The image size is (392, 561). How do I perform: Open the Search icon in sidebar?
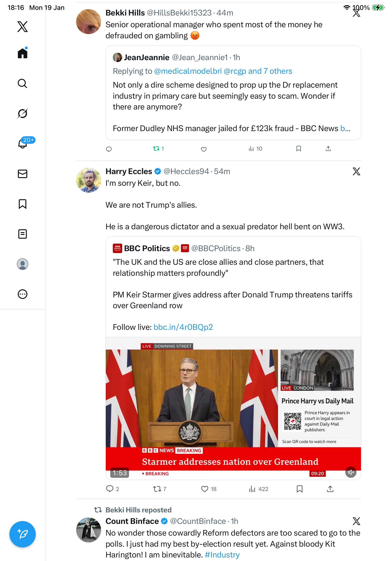point(23,84)
